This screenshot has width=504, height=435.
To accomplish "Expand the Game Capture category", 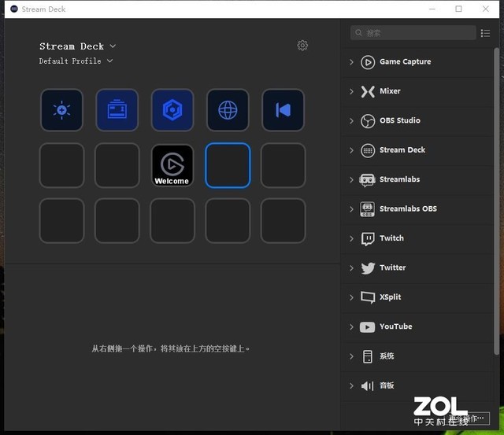I will pyautogui.click(x=351, y=62).
